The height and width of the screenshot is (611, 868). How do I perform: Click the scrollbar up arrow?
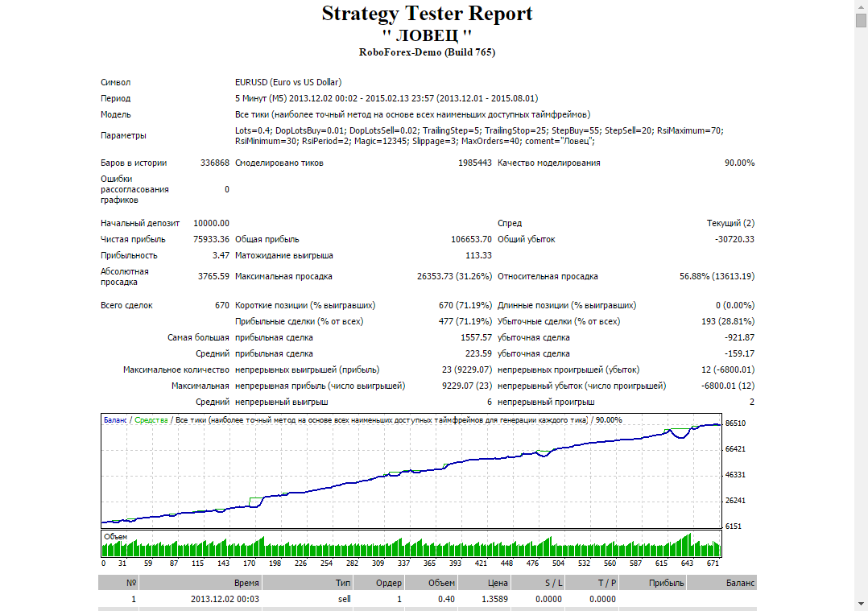point(861,6)
